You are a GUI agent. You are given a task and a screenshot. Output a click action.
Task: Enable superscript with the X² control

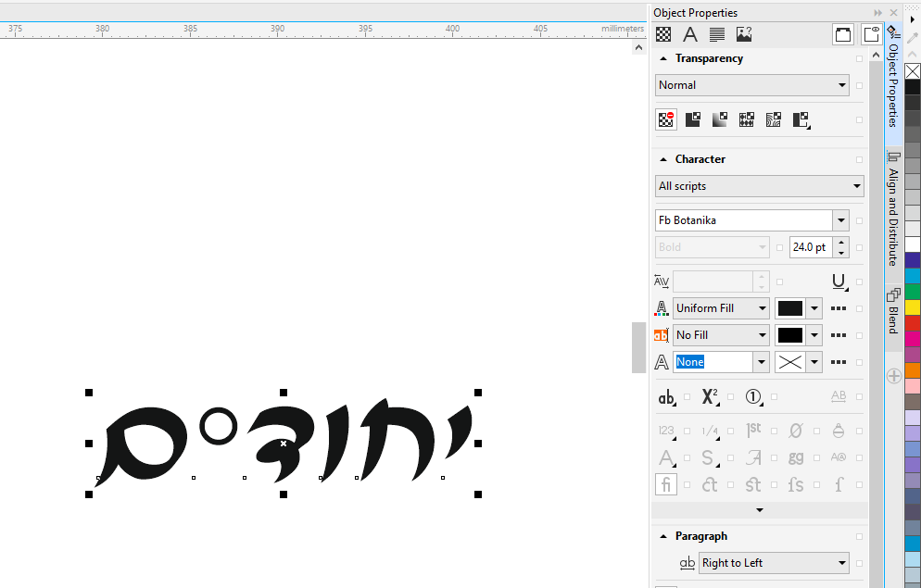click(709, 397)
